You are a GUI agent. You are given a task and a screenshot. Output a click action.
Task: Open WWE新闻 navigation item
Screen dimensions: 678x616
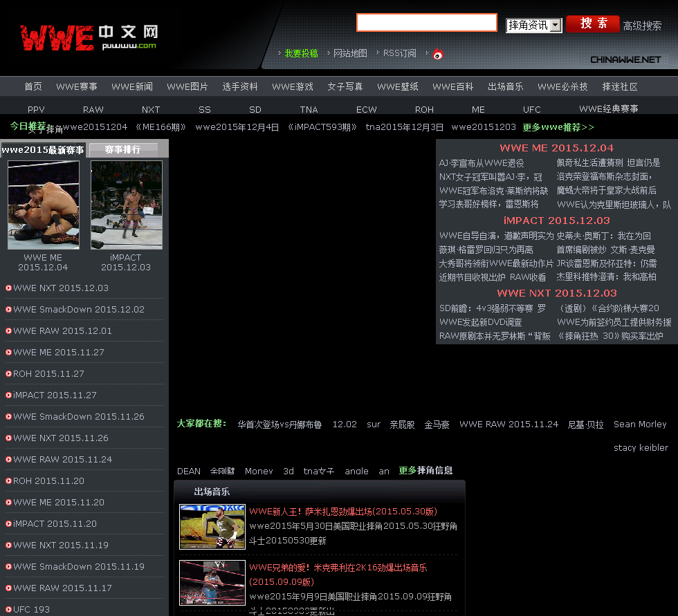(x=132, y=87)
